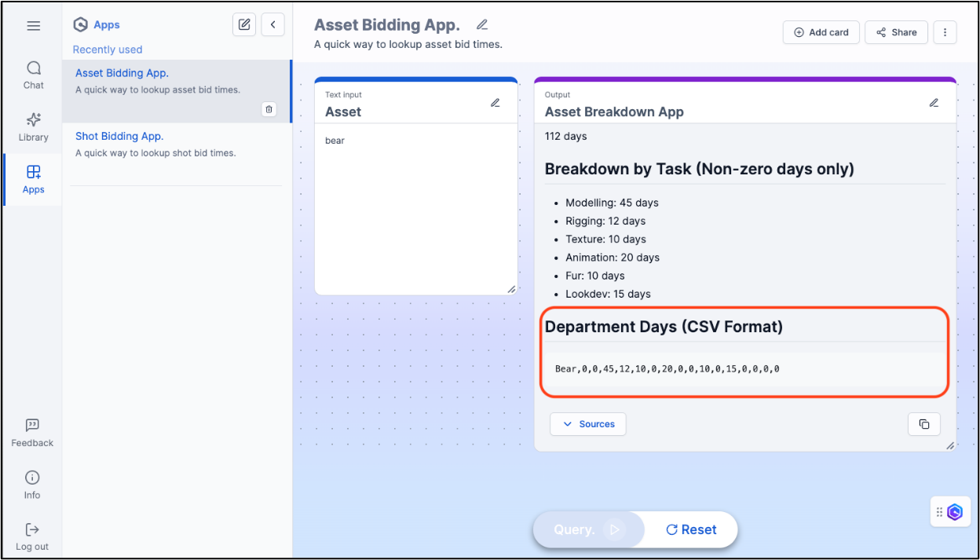
Task: Delete the Asset Bidding App entry
Action: click(269, 109)
